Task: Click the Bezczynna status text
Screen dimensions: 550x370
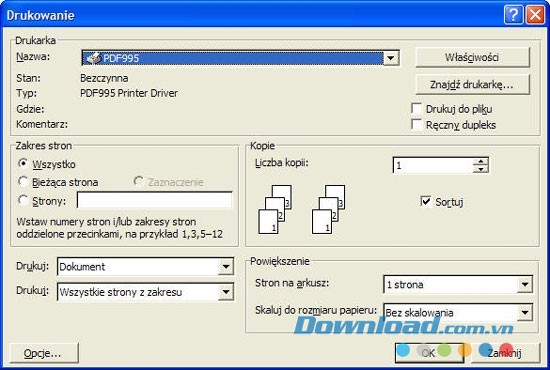Action: tap(104, 78)
